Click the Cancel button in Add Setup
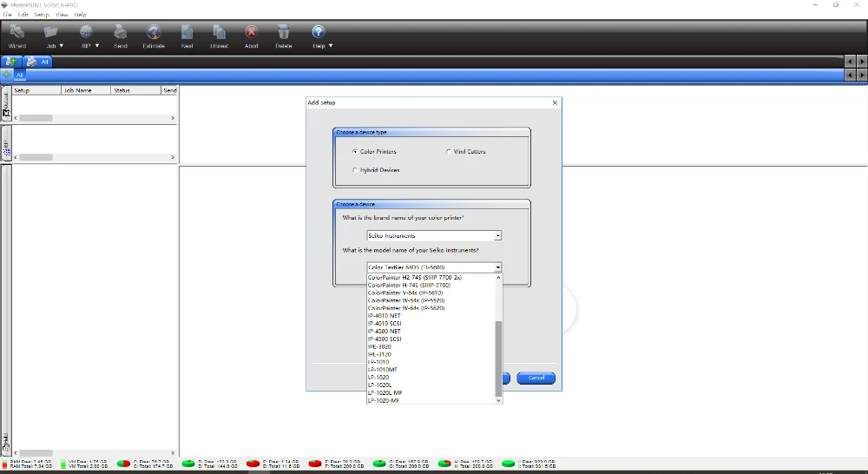868x474 pixels. coord(536,378)
